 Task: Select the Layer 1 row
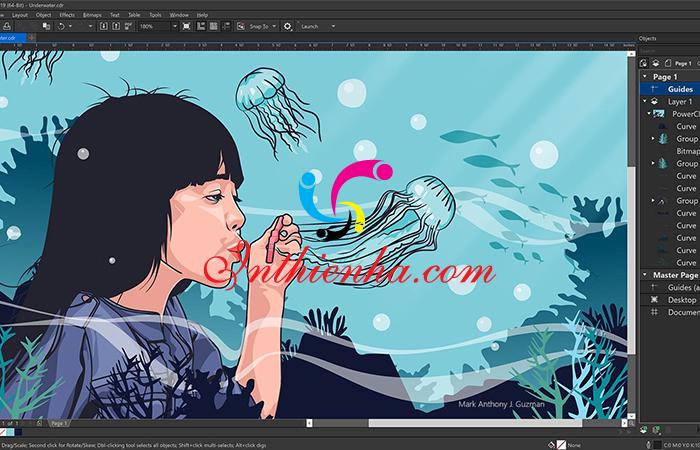coord(670,101)
